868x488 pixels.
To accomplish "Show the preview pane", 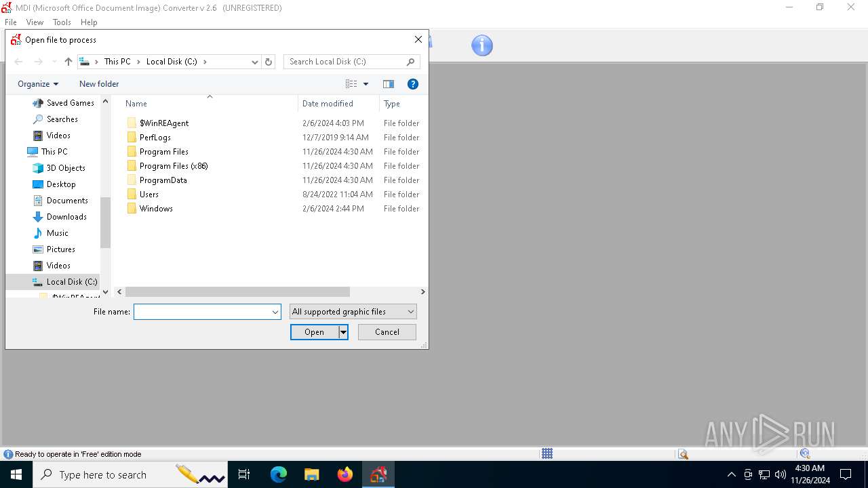I will 389,84.
